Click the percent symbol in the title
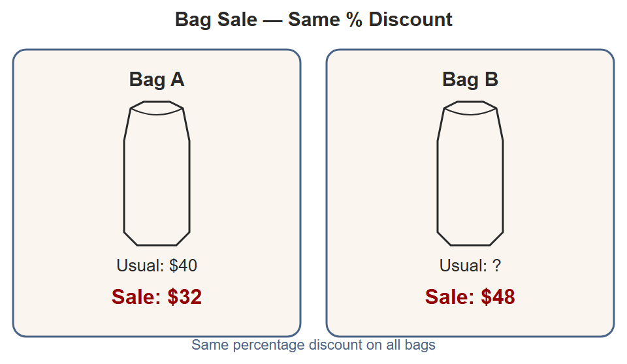Screen dimensions: 627x364 pos(354,20)
